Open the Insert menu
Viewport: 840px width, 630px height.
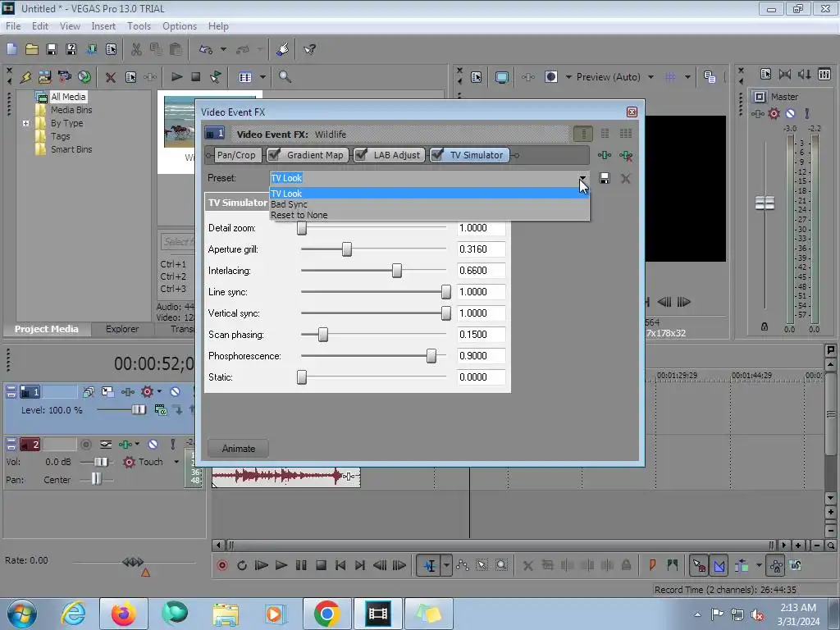(103, 25)
